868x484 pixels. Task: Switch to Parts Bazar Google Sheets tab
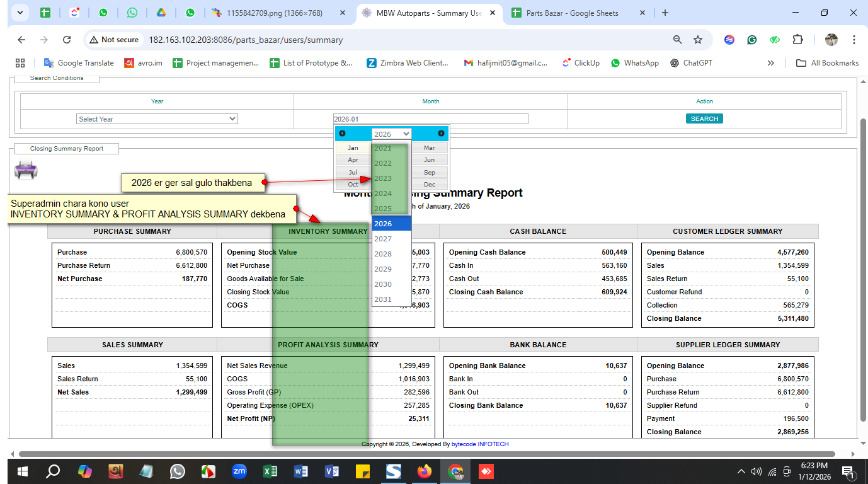point(572,13)
